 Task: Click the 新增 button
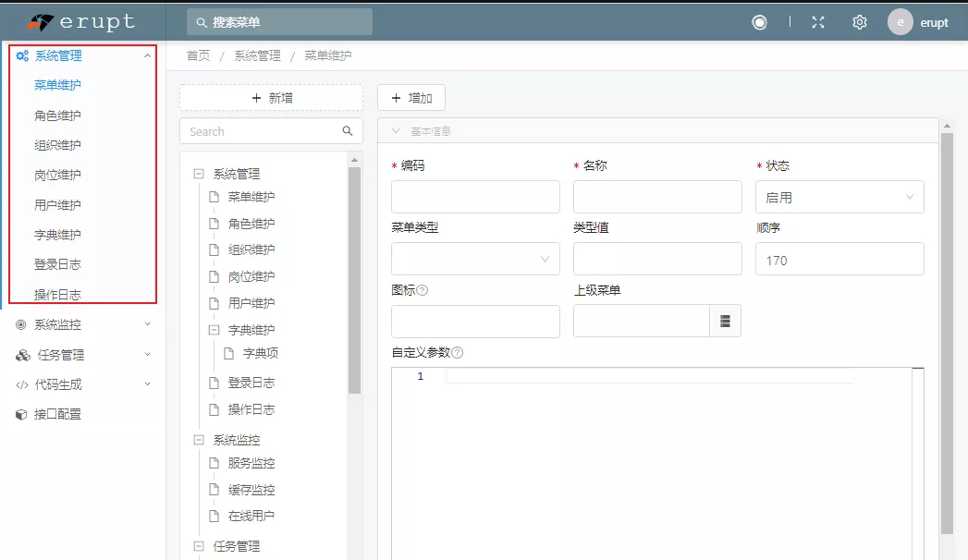coord(271,98)
